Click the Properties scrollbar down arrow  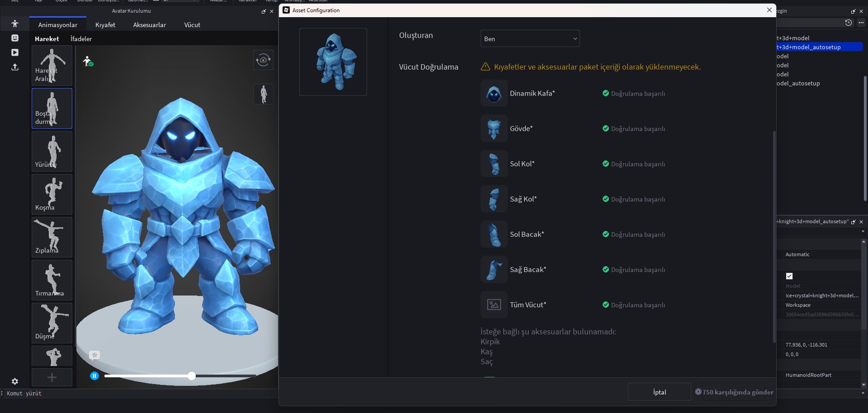[864, 385]
